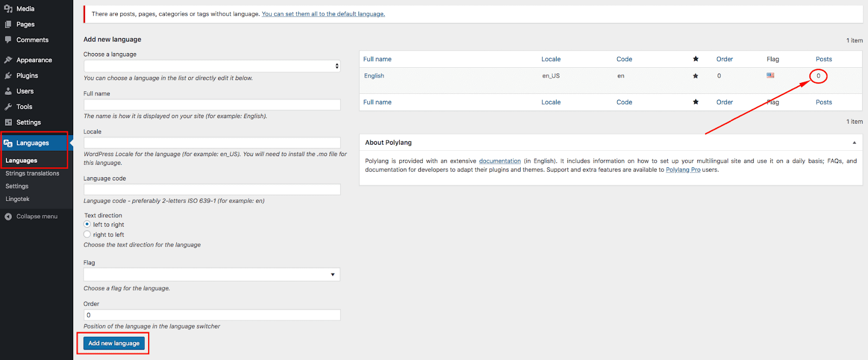Viewport: 868px width, 360px height.
Task: Sort by Locale in table header
Action: point(551,59)
